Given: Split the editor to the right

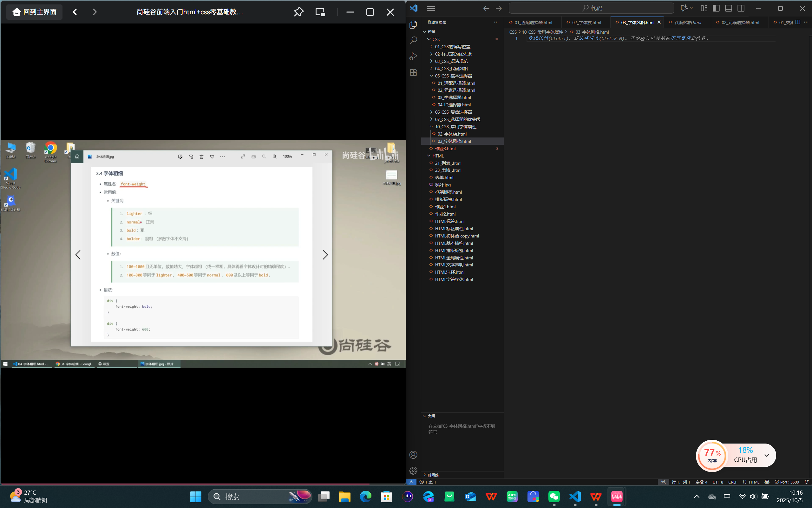Looking at the screenshot, I should click(798, 22).
